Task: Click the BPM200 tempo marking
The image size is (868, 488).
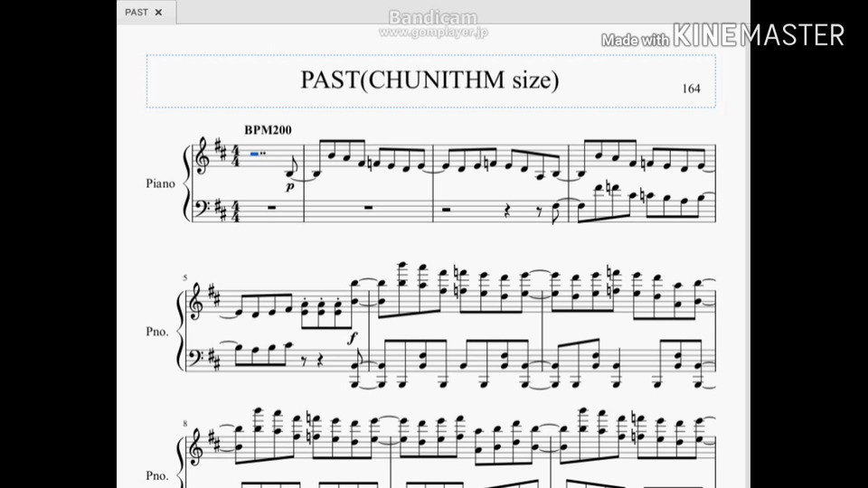Action: click(x=268, y=130)
